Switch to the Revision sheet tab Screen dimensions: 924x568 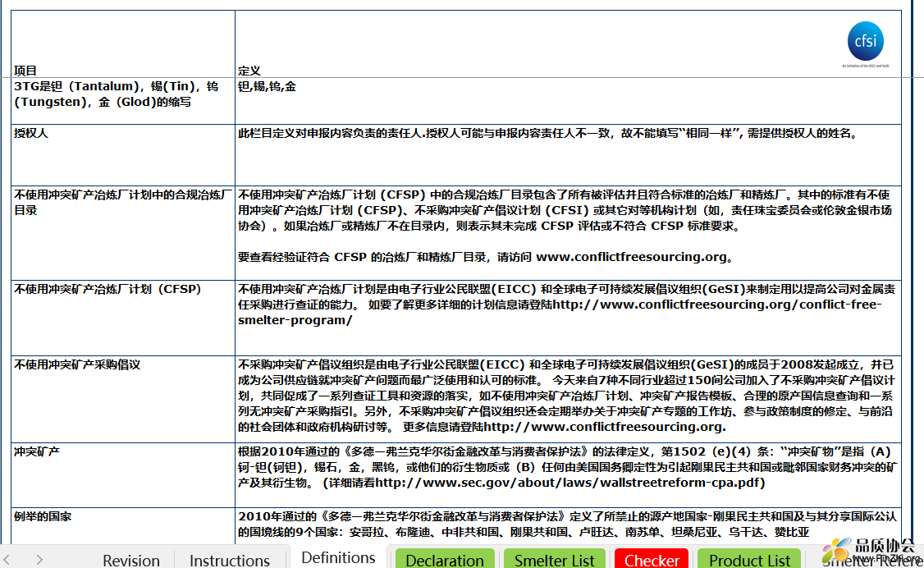click(x=130, y=560)
